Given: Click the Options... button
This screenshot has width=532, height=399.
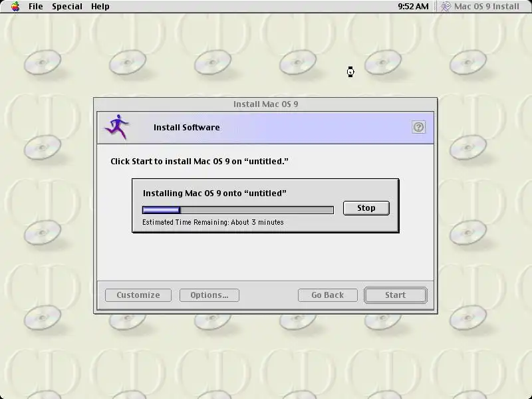Looking at the screenshot, I should [x=209, y=295].
